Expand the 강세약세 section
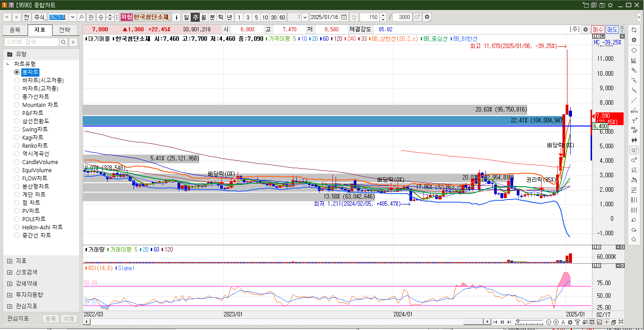 coord(10,283)
